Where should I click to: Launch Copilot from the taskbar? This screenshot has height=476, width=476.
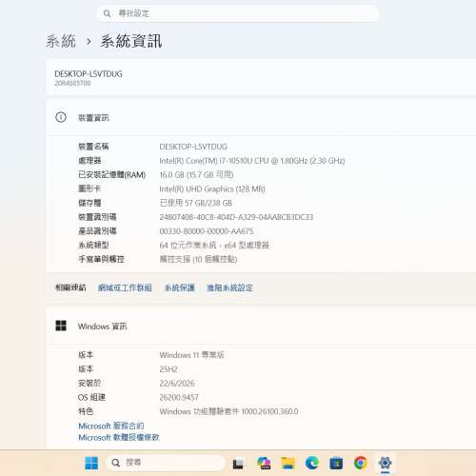(x=264, y=464)
